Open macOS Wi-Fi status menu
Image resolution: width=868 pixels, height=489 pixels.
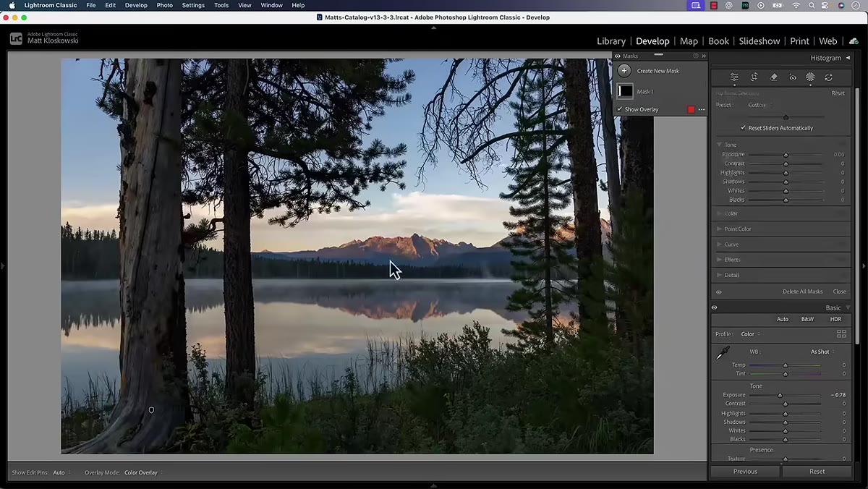click(796, 5)
